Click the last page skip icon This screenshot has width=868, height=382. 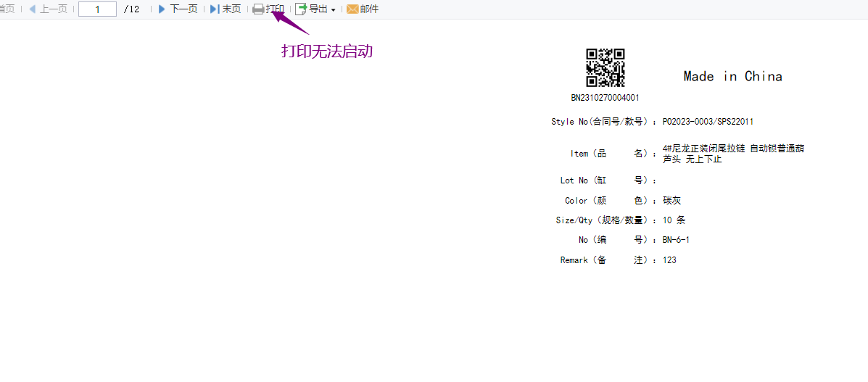point(214,9)
